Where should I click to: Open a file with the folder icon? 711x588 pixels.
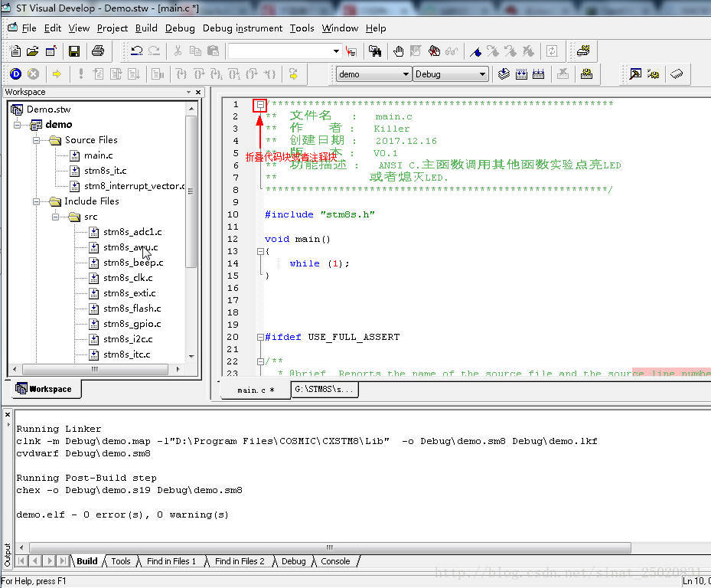[32, 51]
